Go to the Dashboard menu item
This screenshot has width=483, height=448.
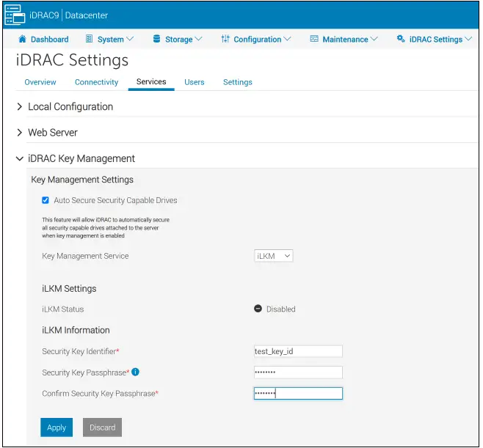pyautogui.click(x=50, y=40)
